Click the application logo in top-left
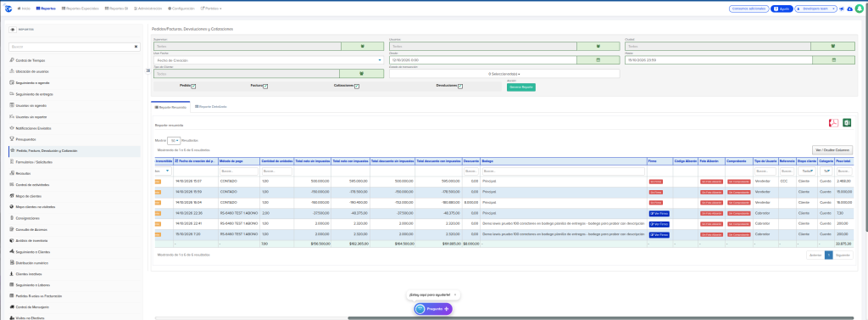Viewport: 868px width, 320px height. pos(8,8)
